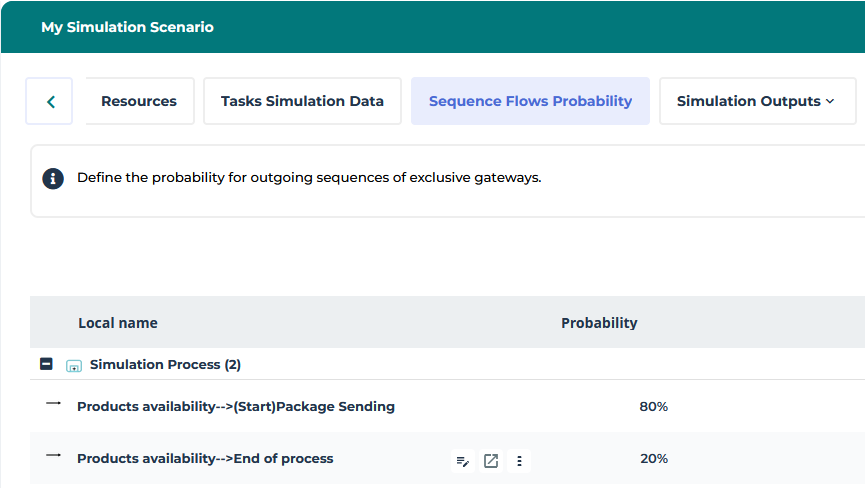Click the Local name column header

tap(118, 323)
